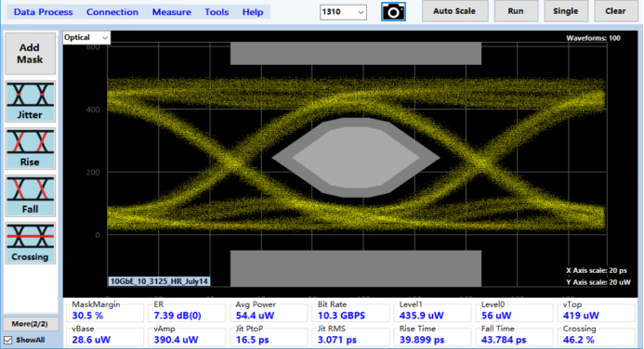Screen dimensions: 644x349
Task: Click the camera screenshot icon
Action: [393, 11]
